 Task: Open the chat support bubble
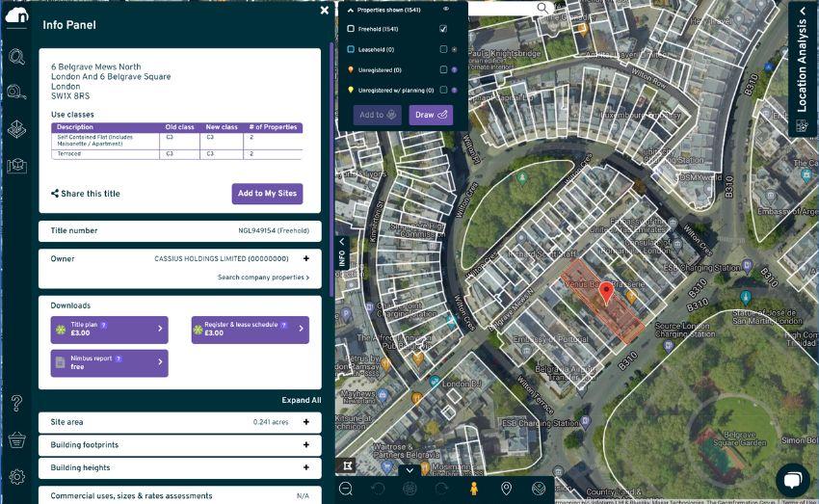click(x=792, y=480)
